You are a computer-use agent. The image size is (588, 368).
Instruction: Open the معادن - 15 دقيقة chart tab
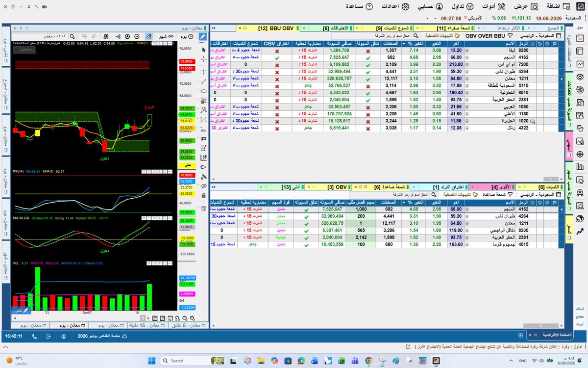[147, 325]
